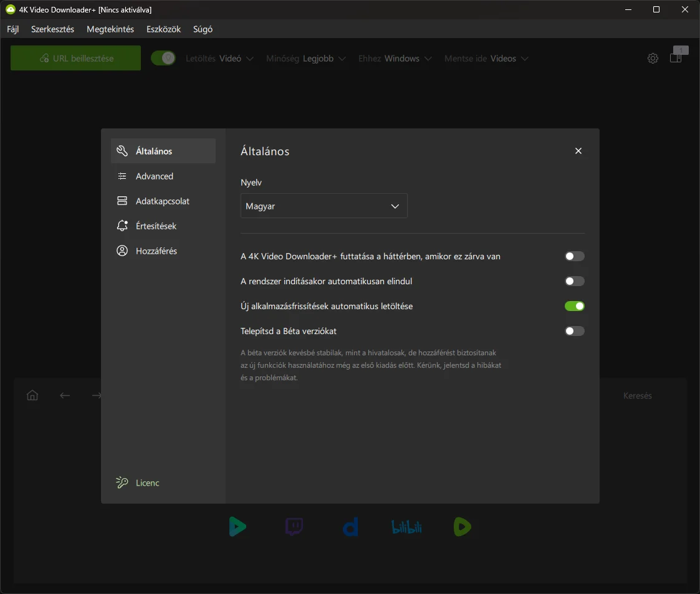
Task: Open the Fájl menu
Action: pos(13,29)
